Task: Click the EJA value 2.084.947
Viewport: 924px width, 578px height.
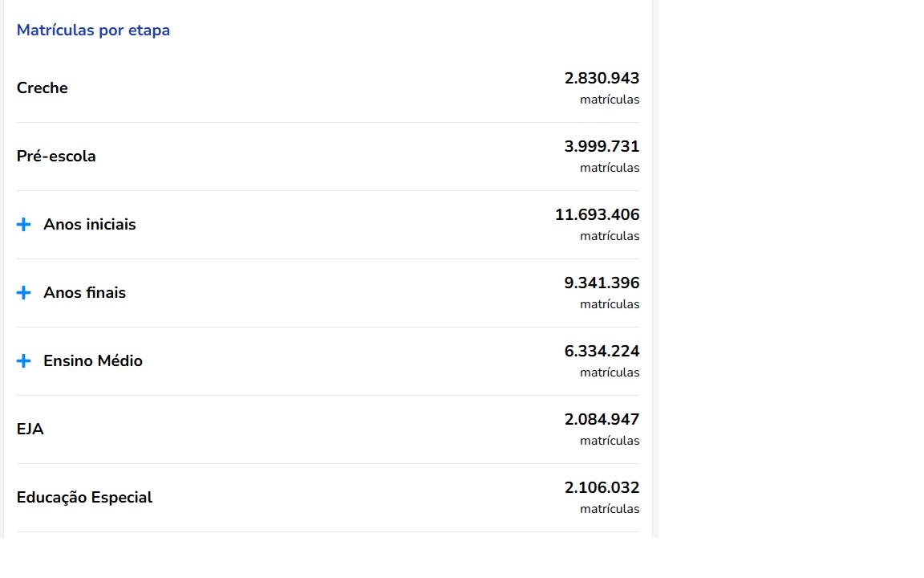Action: [602, 420]
